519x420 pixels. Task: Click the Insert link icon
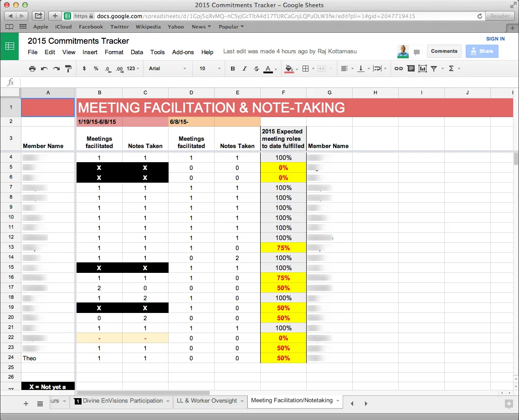click(399, 68)
